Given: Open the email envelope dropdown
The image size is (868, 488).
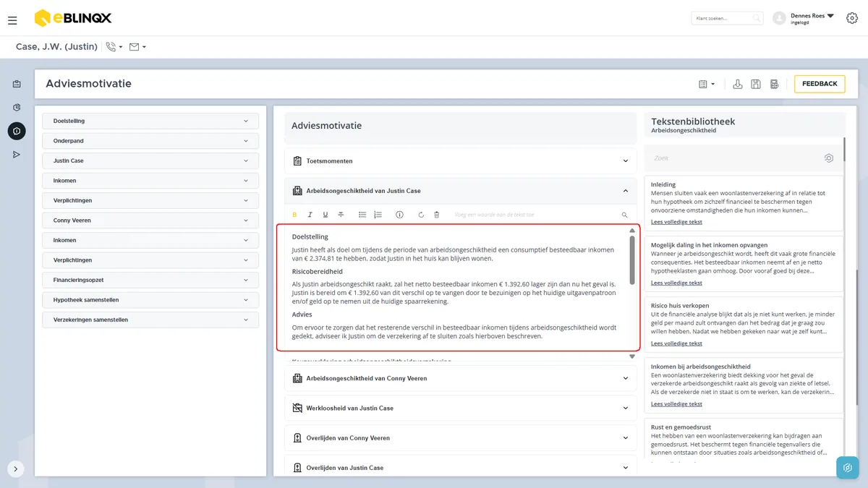Looking at the screenshot, I should pos(137,47).
